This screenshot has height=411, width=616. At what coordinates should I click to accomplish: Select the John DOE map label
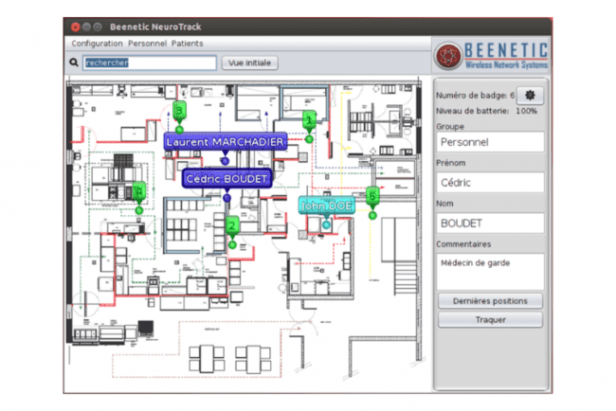point(326,205)
